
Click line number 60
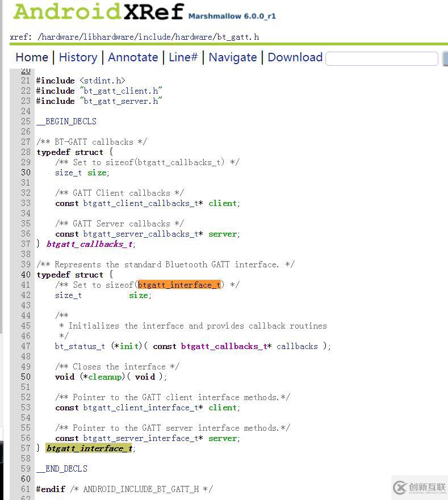tap(26, 479)
